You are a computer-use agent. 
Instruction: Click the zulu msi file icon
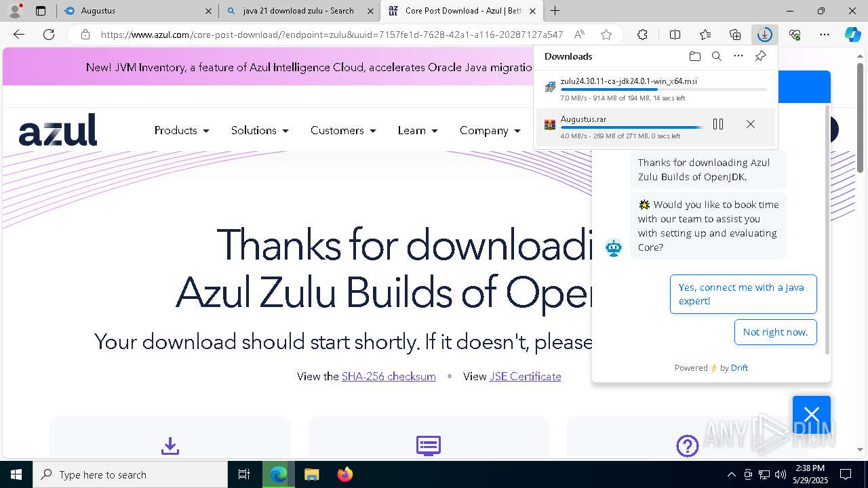(550, 87)
